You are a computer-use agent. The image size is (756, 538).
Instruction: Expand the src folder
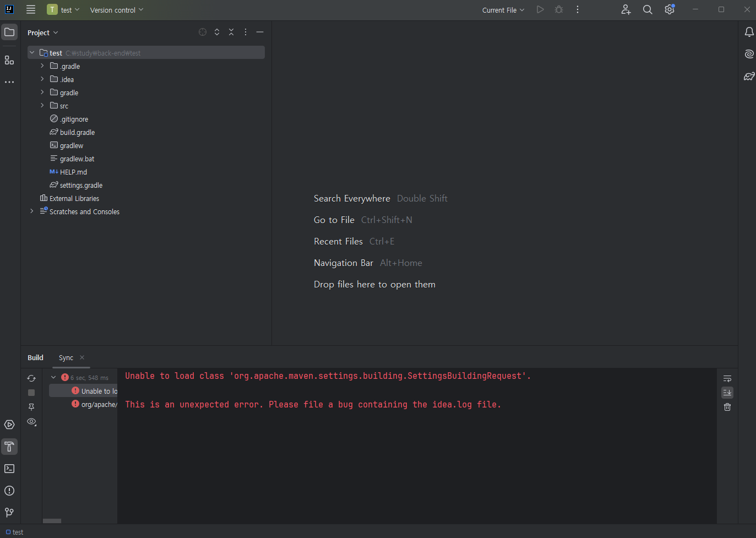pos(42,106)
